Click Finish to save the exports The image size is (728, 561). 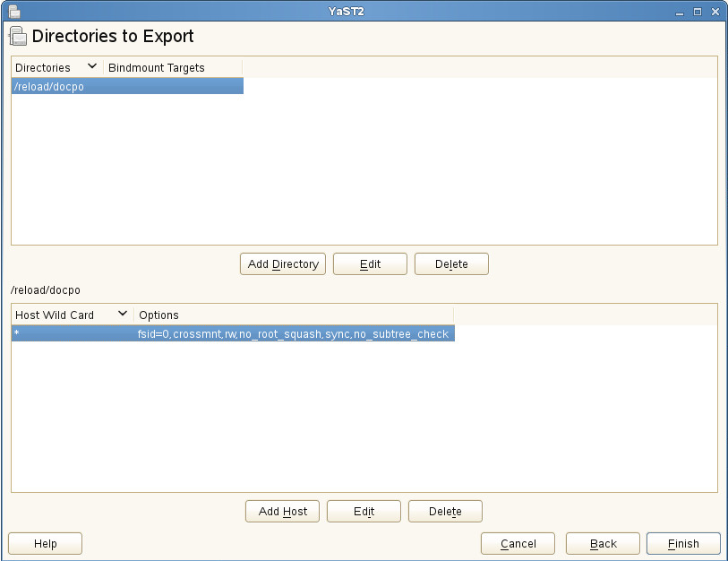683,544
